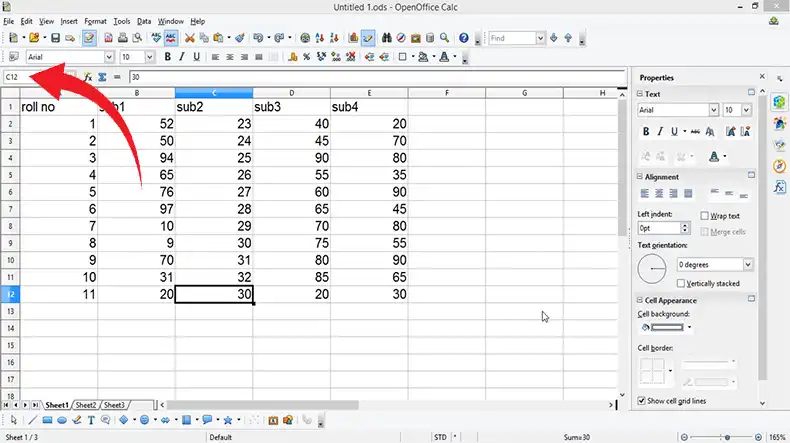Open the Format menu

click(x=95, y=21)
